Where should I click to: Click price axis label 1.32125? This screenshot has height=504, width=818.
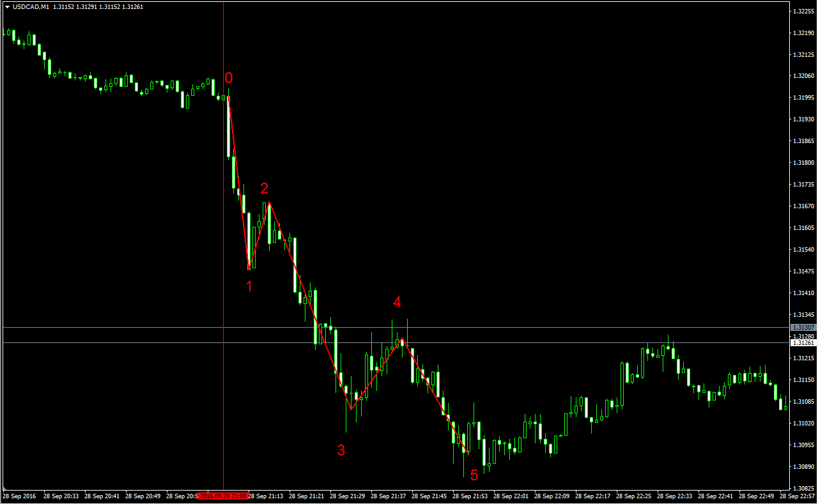pos(803,54)
